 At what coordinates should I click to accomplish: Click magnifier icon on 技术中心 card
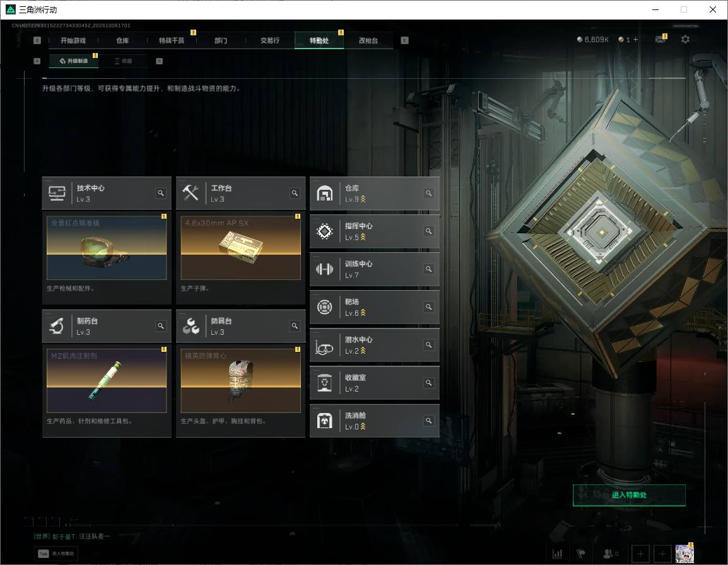tap(161, 193)
